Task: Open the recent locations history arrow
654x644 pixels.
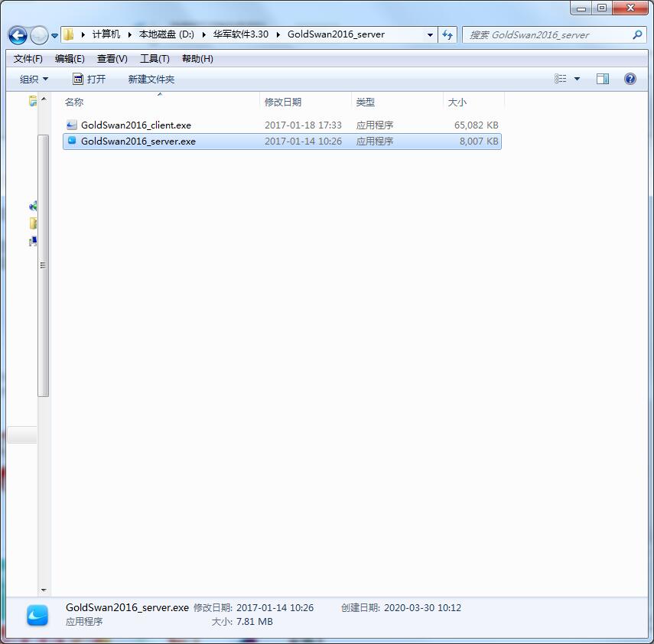Action: point(53,34)
